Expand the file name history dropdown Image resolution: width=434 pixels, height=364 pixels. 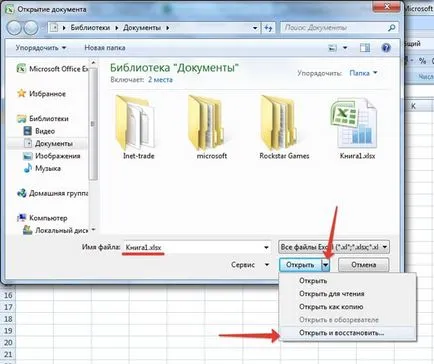coord(266,247)
